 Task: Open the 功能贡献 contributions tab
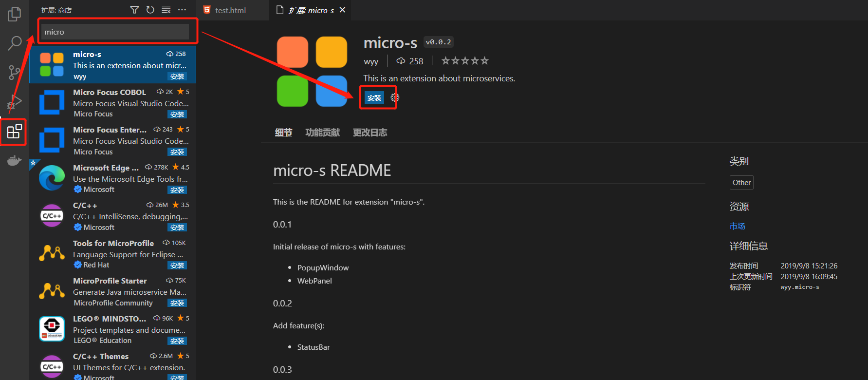323,133
